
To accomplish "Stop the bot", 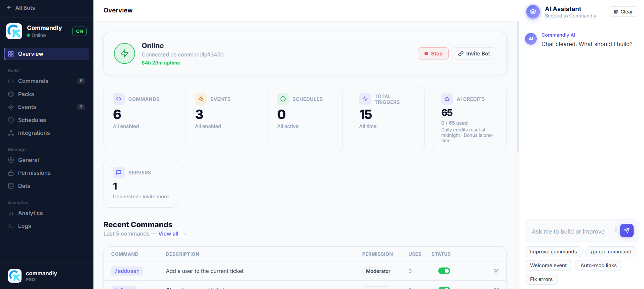I will tap(433, 53).
